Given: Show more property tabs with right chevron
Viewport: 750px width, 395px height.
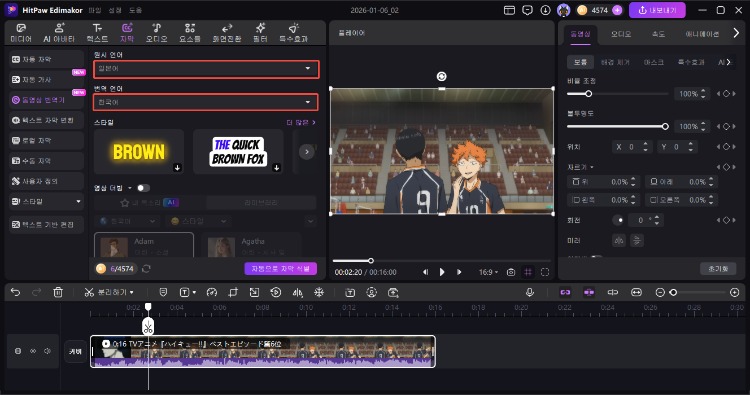Looking at the screenshot, I should click(736, 33).
